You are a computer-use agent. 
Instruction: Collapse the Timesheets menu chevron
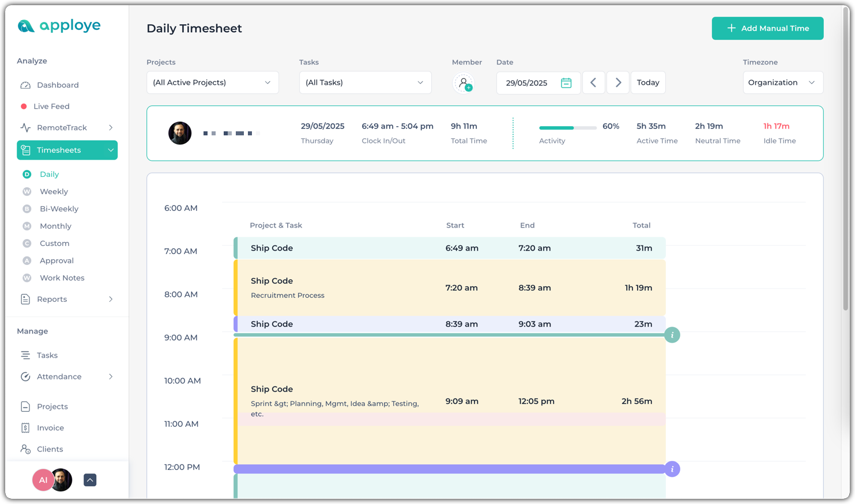111,150
